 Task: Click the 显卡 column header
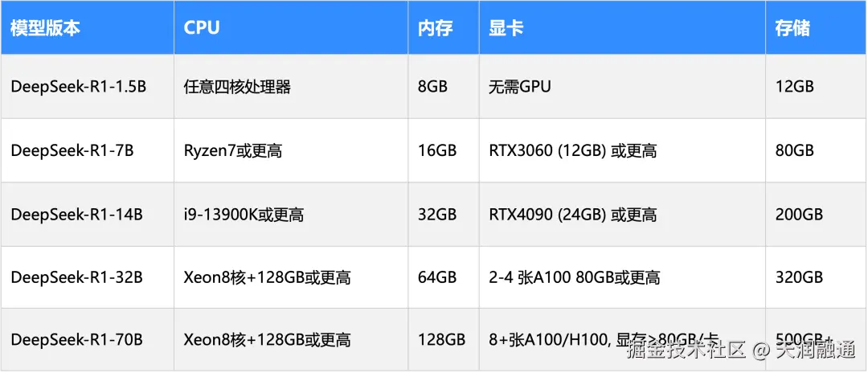pos(623,27)
